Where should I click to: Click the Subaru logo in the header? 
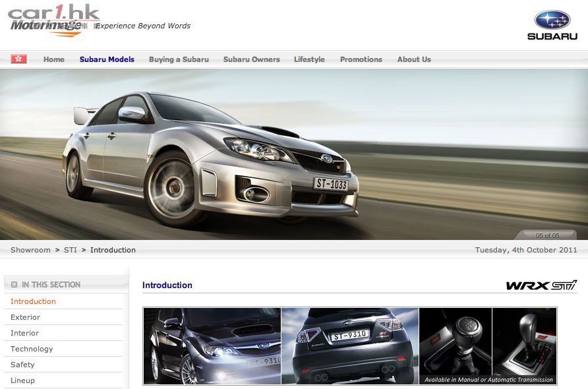tap(552, 25)
